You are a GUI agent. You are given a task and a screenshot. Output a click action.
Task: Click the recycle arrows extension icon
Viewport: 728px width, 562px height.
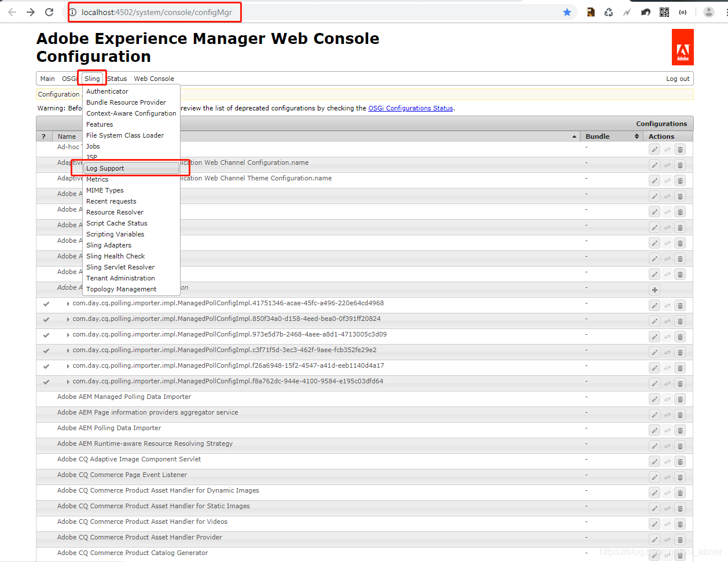click(609, 12)
